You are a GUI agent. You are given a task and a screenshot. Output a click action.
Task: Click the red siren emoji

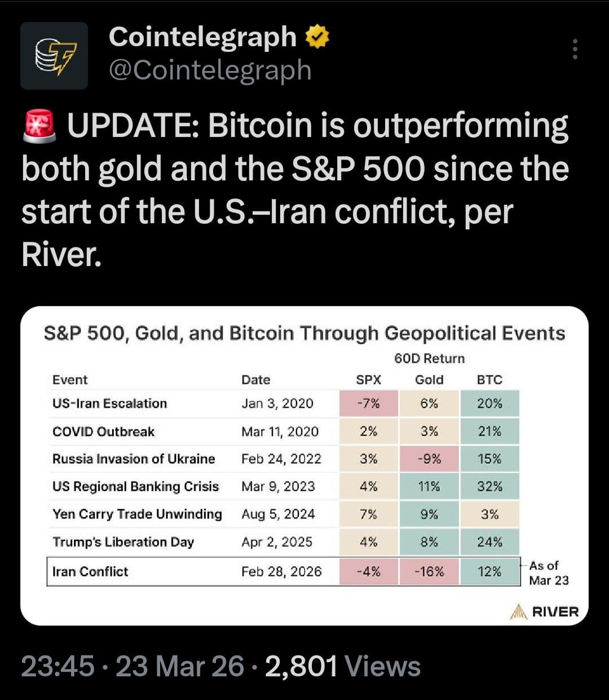click(x=39, y=126)
